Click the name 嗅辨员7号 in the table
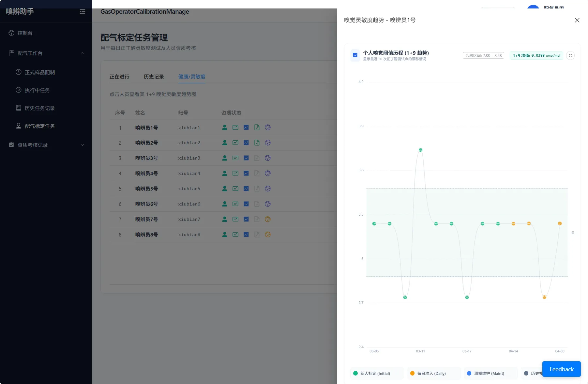The height and width of the screenshot is (384, 588). point(146,219)
